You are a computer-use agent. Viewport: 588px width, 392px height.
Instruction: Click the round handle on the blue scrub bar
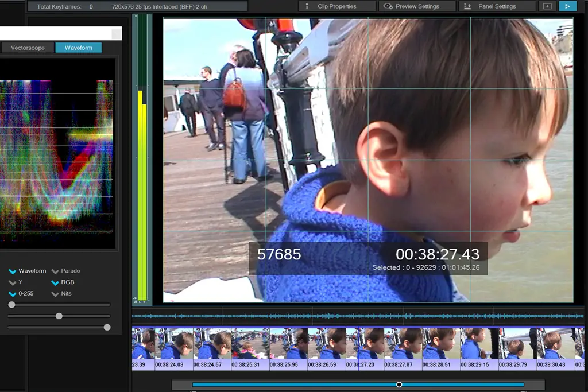coord(399,385)
